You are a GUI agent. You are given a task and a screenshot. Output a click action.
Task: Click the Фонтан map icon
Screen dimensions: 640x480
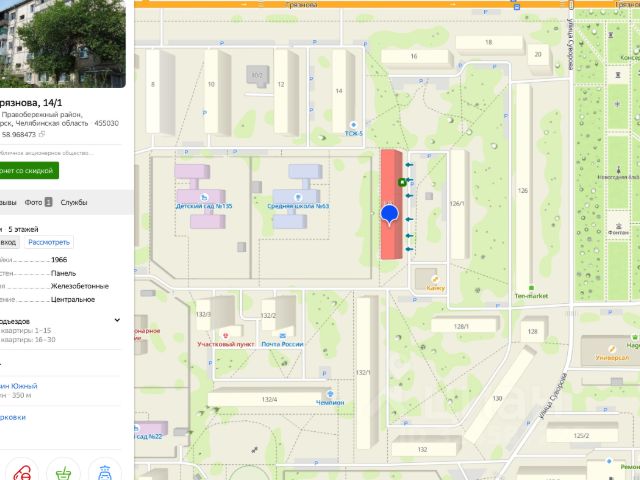tap(619, 226)
